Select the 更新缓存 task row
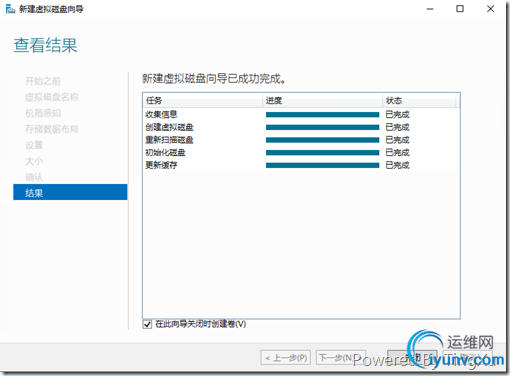The height and width of the screenshot is (376, 510). [x=301, y=165]
